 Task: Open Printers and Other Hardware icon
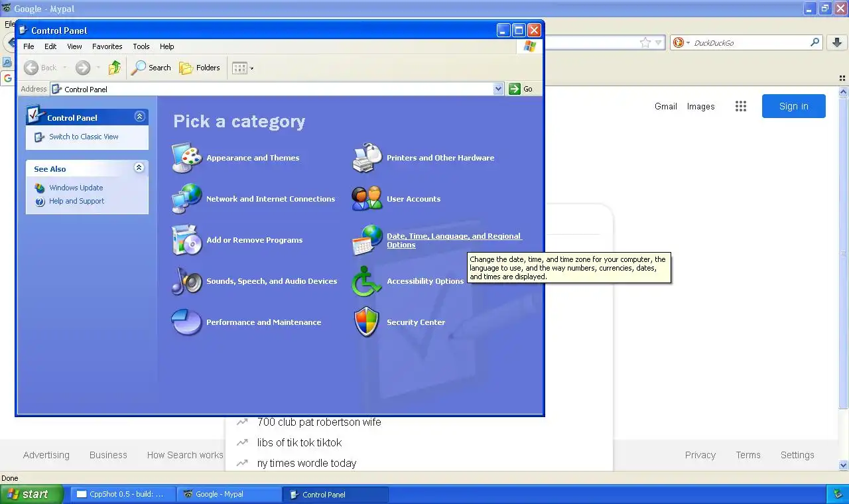(x=367, y=158)
